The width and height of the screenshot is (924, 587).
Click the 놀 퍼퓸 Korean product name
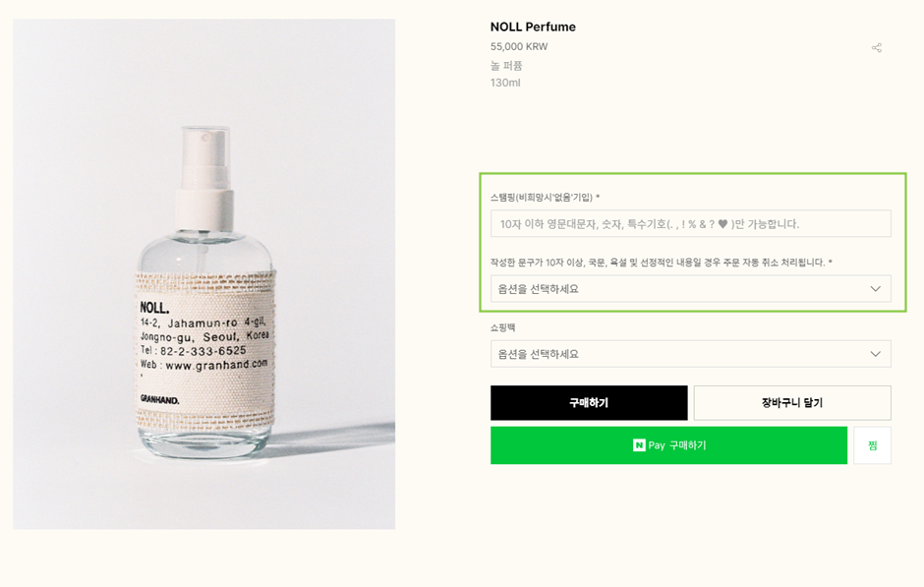coord(506,66)
